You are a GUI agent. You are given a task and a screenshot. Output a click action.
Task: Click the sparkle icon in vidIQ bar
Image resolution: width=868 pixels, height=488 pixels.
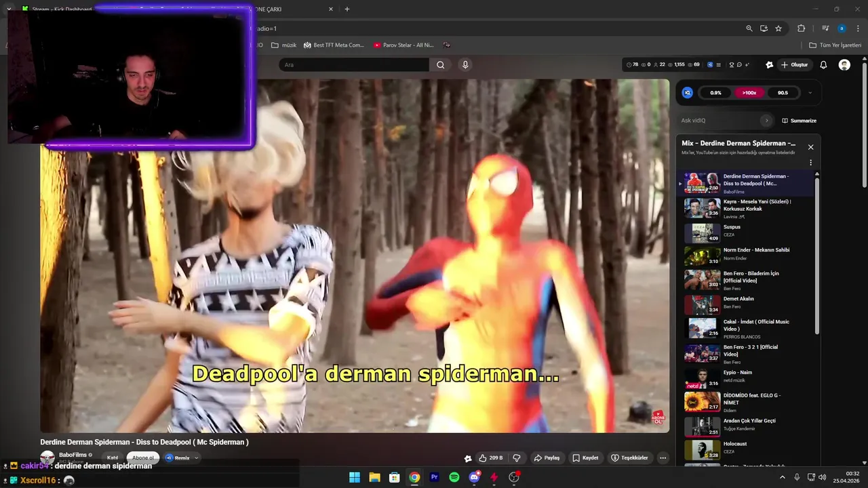[747, 65]
